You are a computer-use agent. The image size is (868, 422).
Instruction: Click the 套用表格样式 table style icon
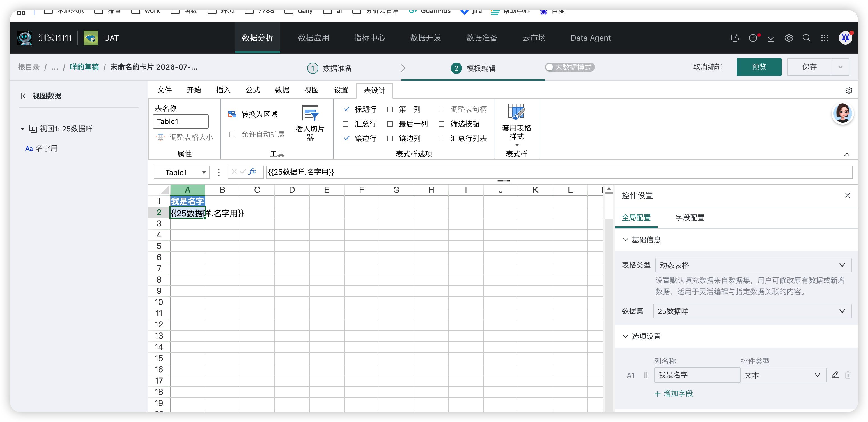(x=516, y=112)
